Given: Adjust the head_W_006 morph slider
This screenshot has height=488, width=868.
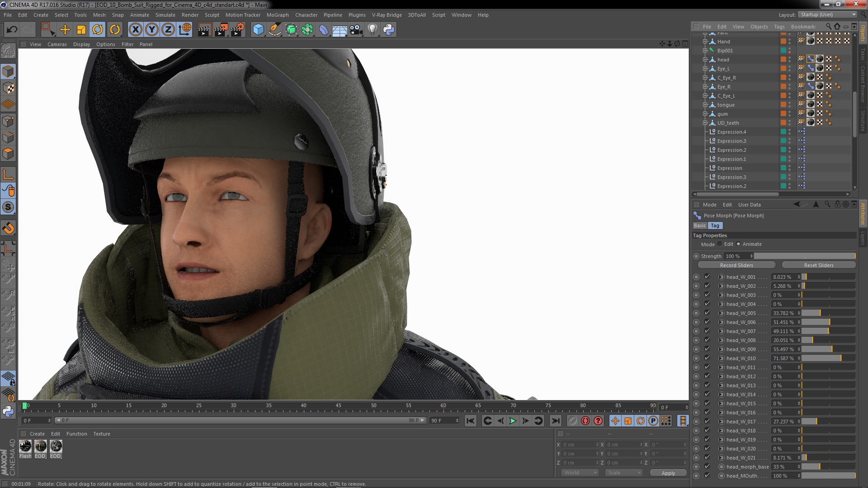Looking at the screenshot, I should (829, 322).
